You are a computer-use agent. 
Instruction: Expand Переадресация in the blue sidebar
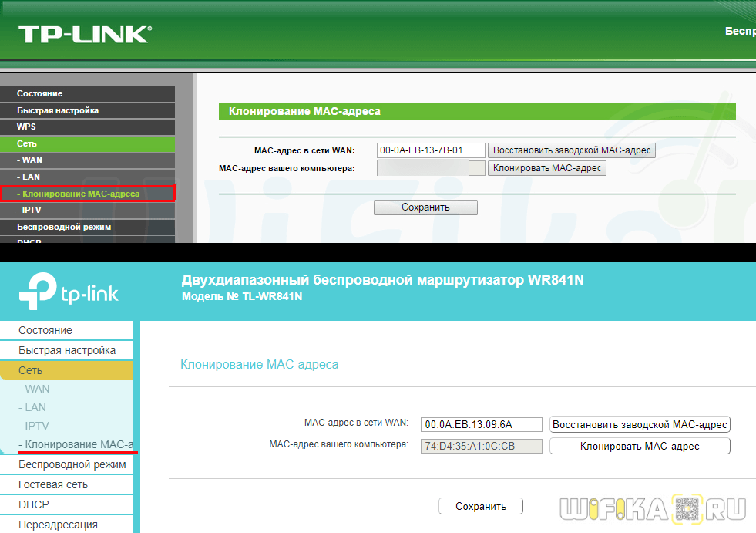[58, 525]
